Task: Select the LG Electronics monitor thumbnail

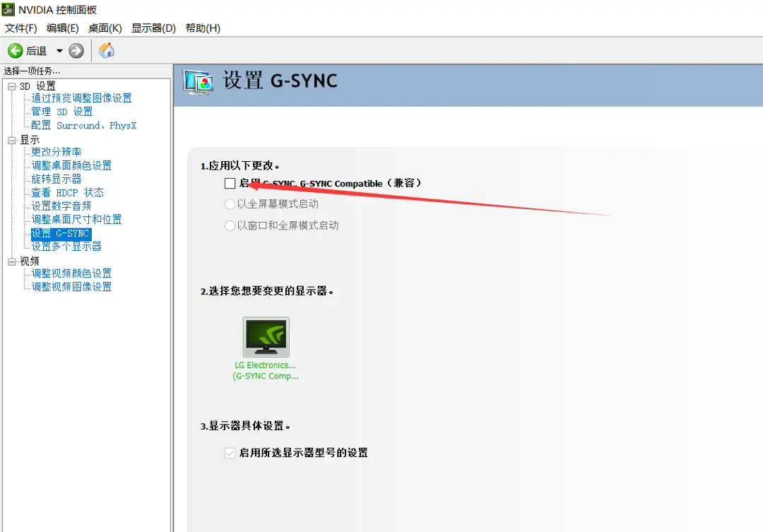Action: (266, 337)
